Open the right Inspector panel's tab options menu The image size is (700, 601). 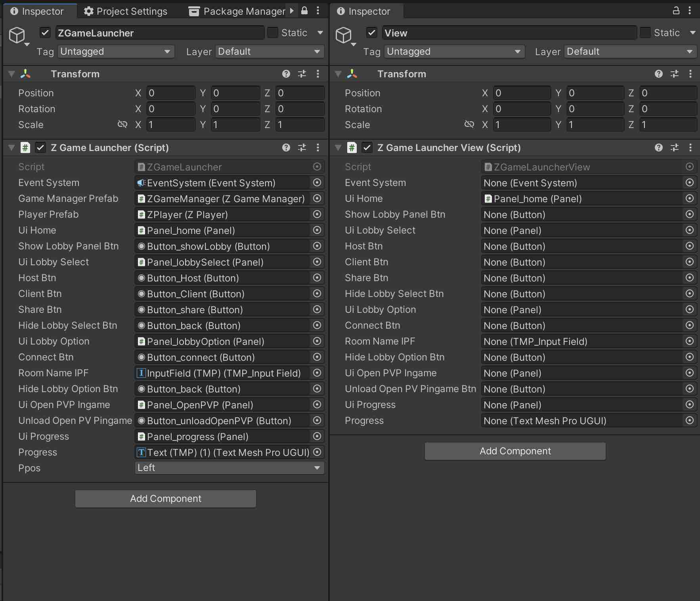pos(690,11)
